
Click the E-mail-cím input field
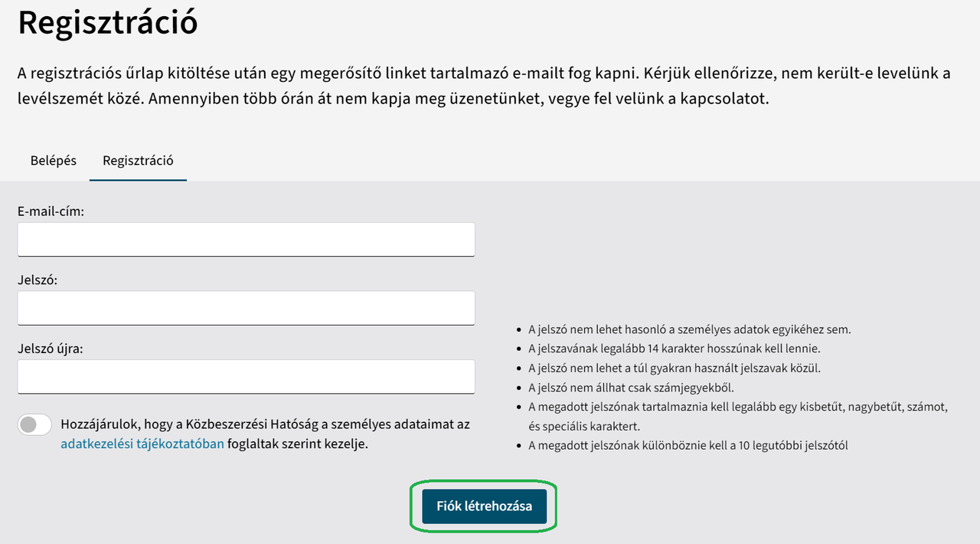click(x=246, y=239)
